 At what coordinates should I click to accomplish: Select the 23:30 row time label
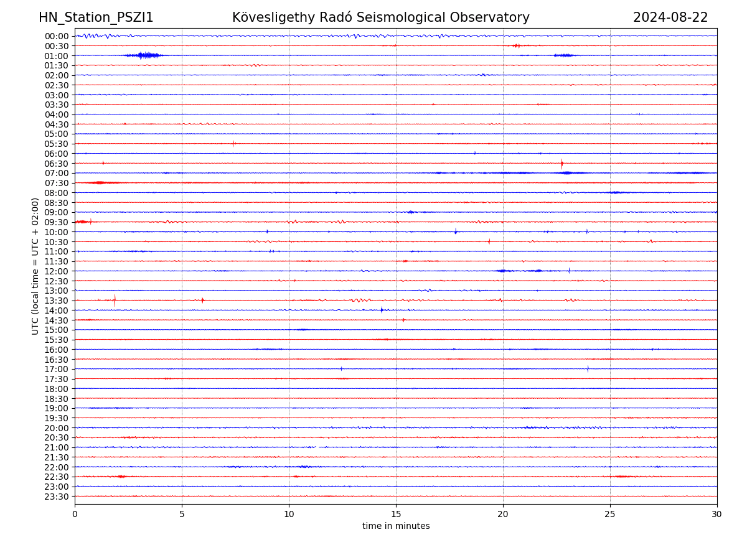57,497
